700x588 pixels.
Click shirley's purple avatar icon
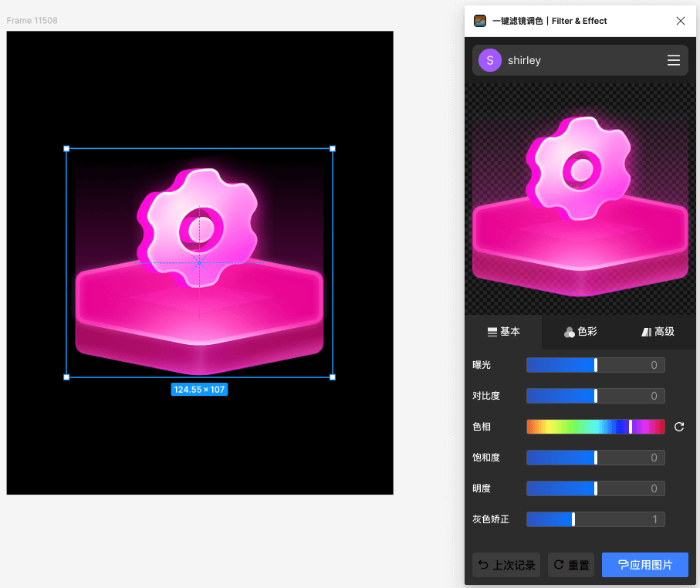click(x=489, y=60)
